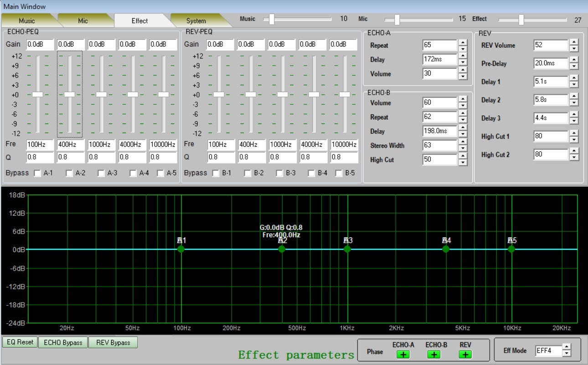Screen dimensions: 588x365
Task: Open the System tab
Action: point(196,21)
